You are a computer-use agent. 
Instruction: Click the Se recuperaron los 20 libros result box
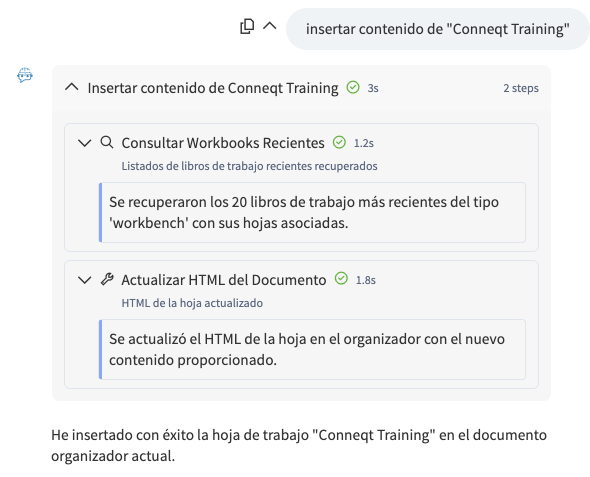(312, 213)
